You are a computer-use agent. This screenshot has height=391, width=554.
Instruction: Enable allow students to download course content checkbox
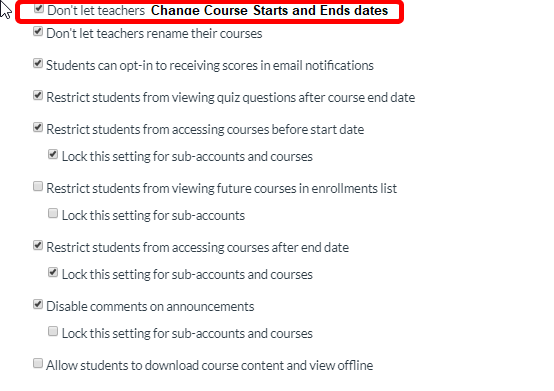tap(38, 363)
